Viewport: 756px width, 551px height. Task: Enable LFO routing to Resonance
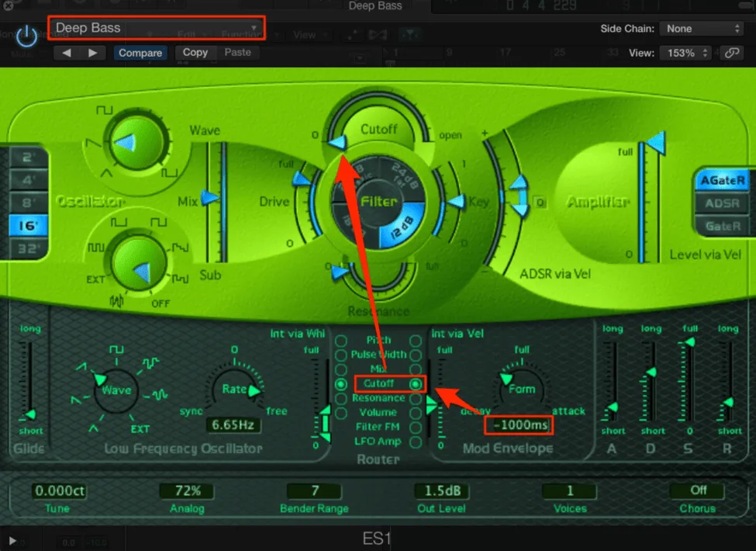tap(341, 399)
